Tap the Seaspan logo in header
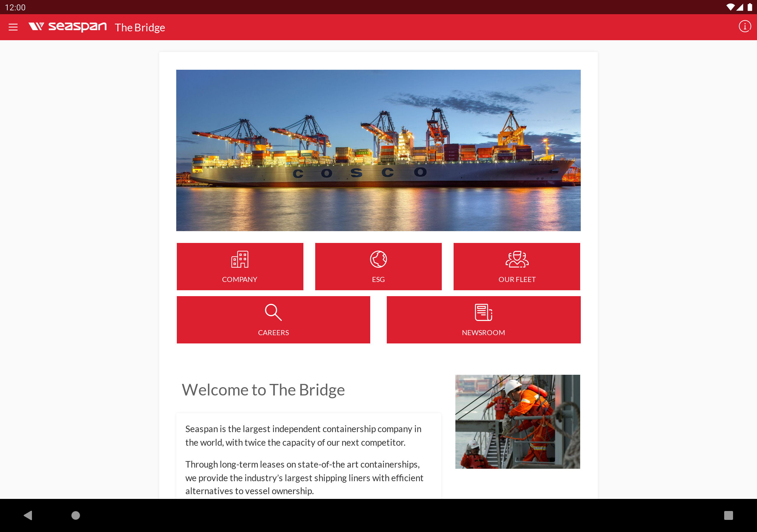 (68, 27)
